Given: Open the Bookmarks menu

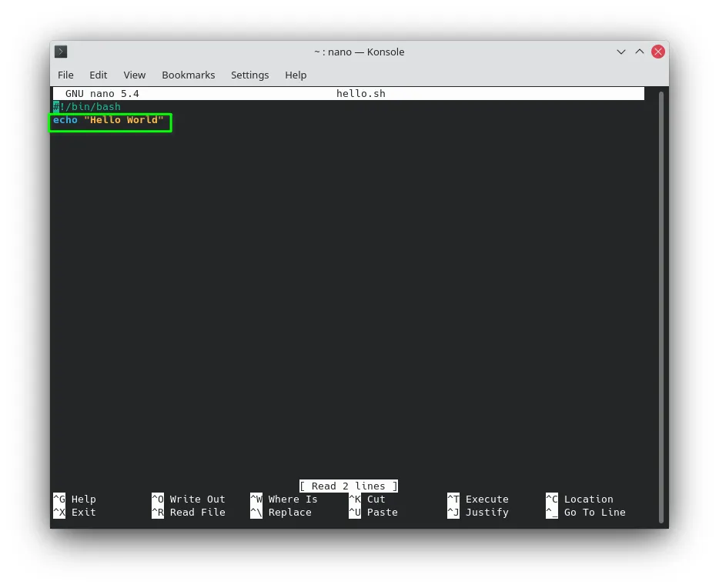Looking at the screenshot, I should click(189, 75).
